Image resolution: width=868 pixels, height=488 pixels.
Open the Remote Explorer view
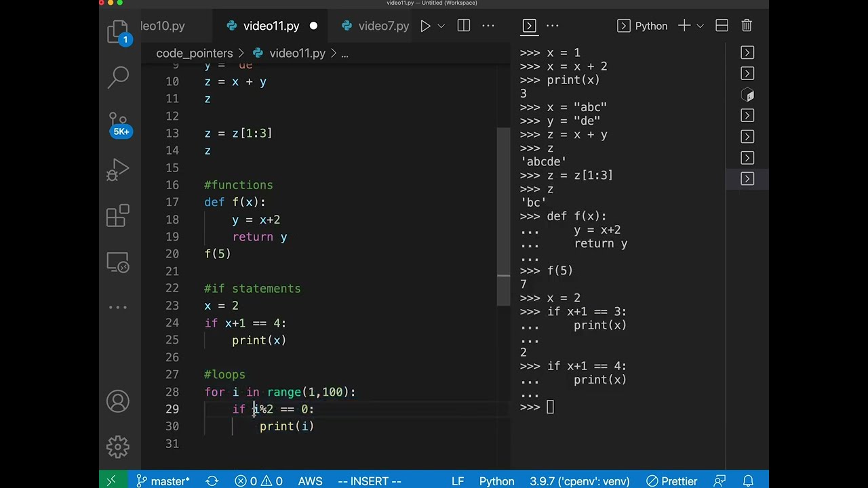(118, 262)
